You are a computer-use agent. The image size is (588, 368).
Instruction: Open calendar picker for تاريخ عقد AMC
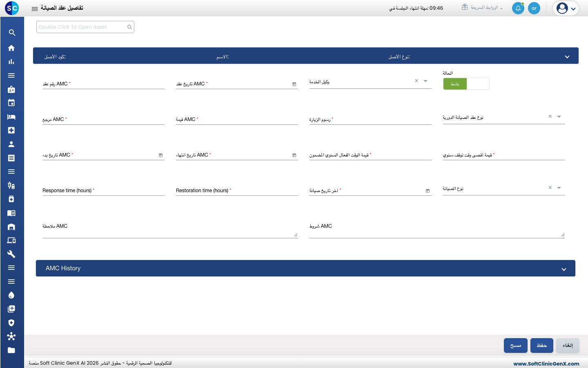pos(294,84)
